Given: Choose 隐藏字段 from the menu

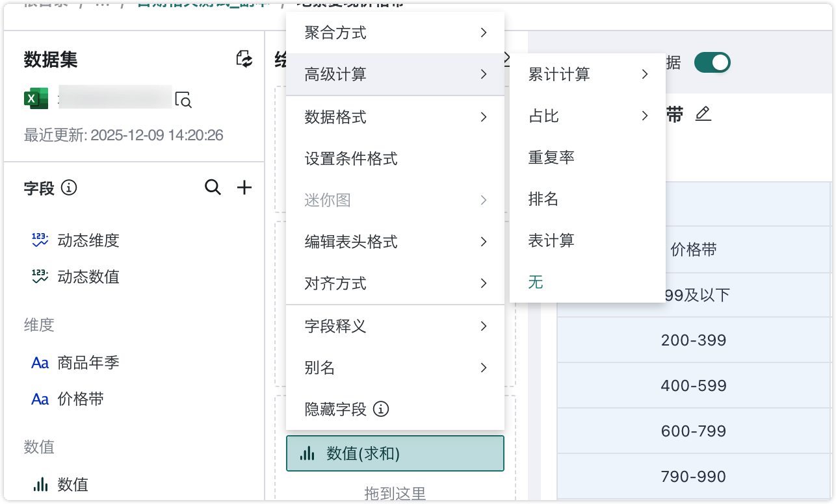Looking at the screenshot, I should [x=395, y=409].
